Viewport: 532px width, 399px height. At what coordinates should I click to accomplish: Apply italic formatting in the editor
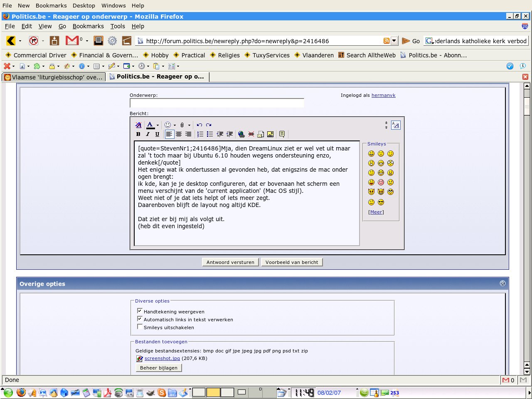pyautogui.click(x=148, y=134)
